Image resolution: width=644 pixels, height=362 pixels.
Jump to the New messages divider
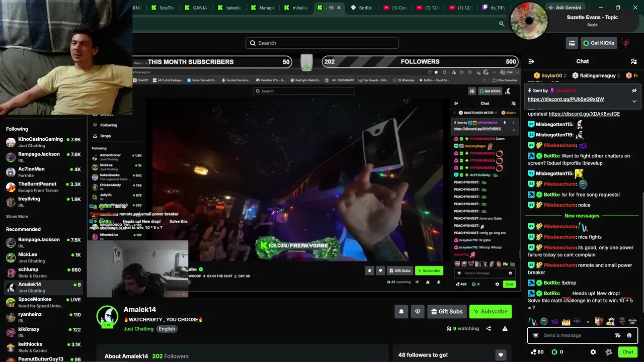coord(582,216)
